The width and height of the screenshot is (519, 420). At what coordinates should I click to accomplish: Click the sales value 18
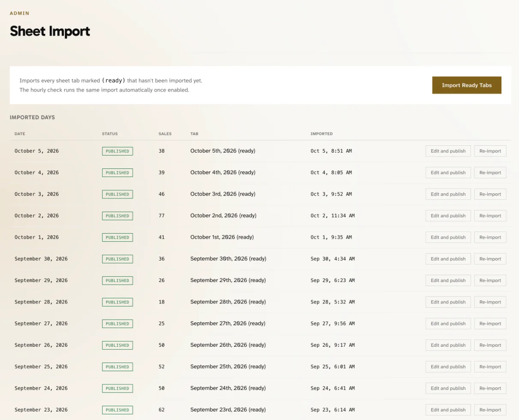click(x=162, y=302)
